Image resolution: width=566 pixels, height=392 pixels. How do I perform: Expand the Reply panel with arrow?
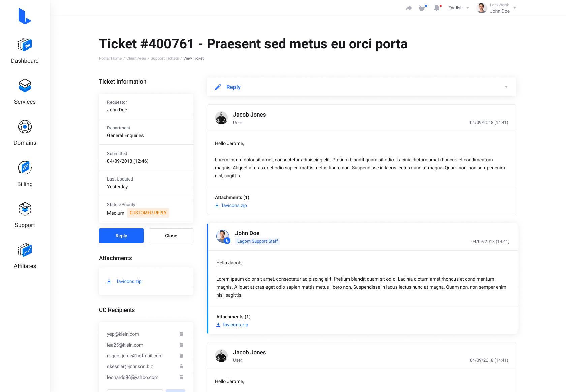(506, 87)
